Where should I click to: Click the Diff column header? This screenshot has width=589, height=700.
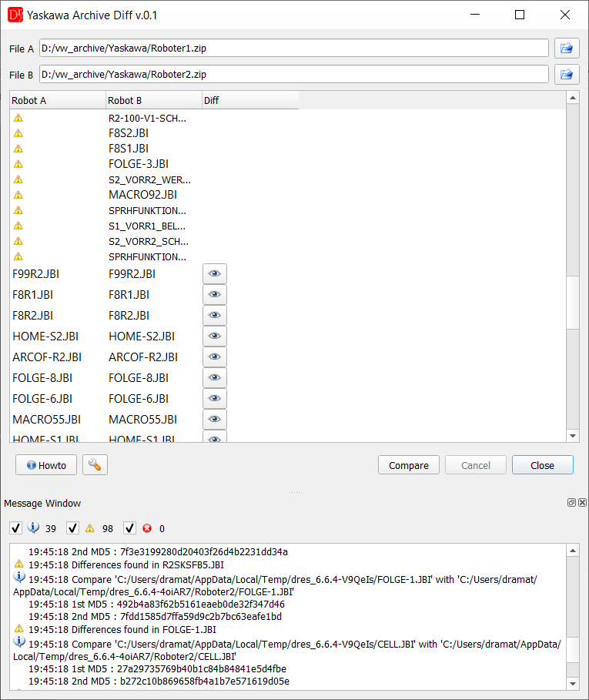(x=250, y=100)
